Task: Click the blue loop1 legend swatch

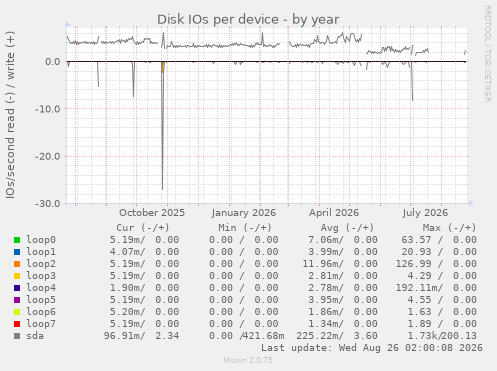Action: 17,252
